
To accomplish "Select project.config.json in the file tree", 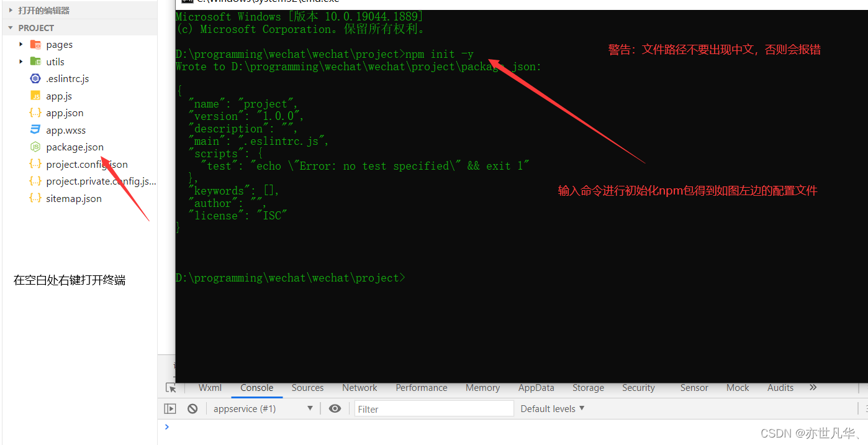I will point(88,164).
